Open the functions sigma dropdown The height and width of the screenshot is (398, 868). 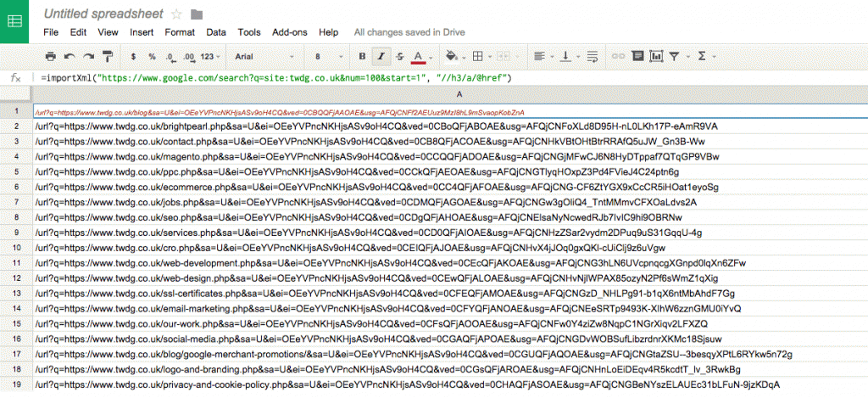tap(704, 57)
